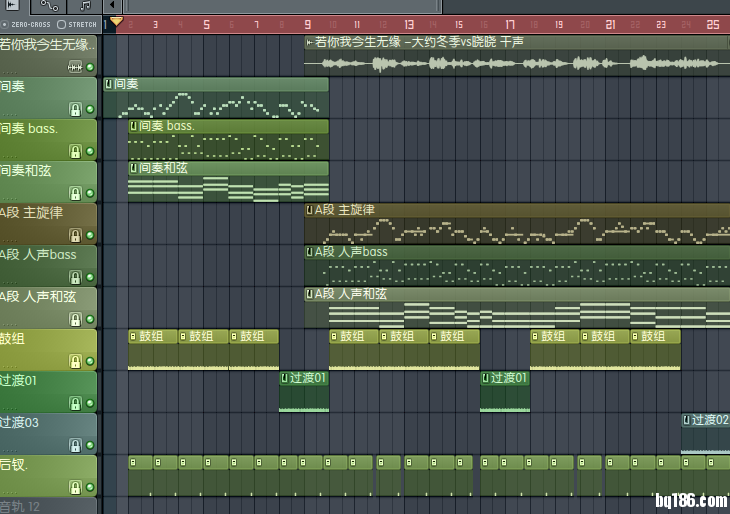The width and height of the screenshot is (730, 514).
Task: Mute the A段 人声和弦 track green LED
Action: coord(90,319)
